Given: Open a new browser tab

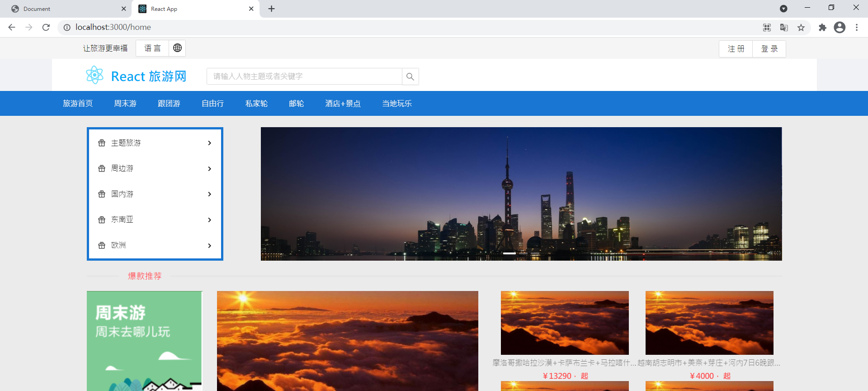Looking at the screenshot, I should [x=271, y=9].
